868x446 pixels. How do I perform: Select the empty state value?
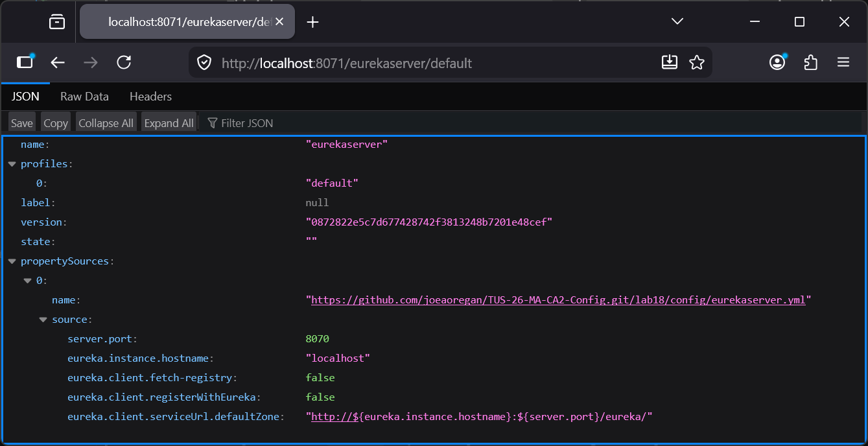(311, 242)
